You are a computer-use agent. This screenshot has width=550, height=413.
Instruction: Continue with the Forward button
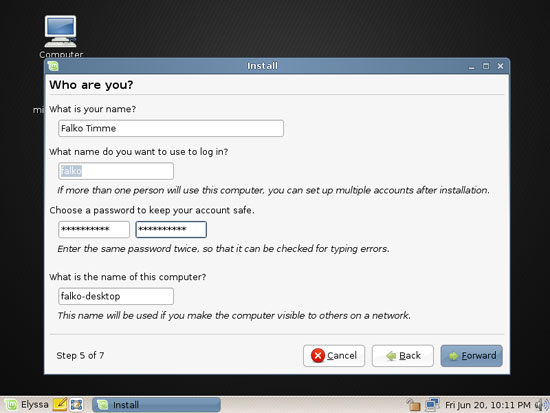click(x=471, y=356)
